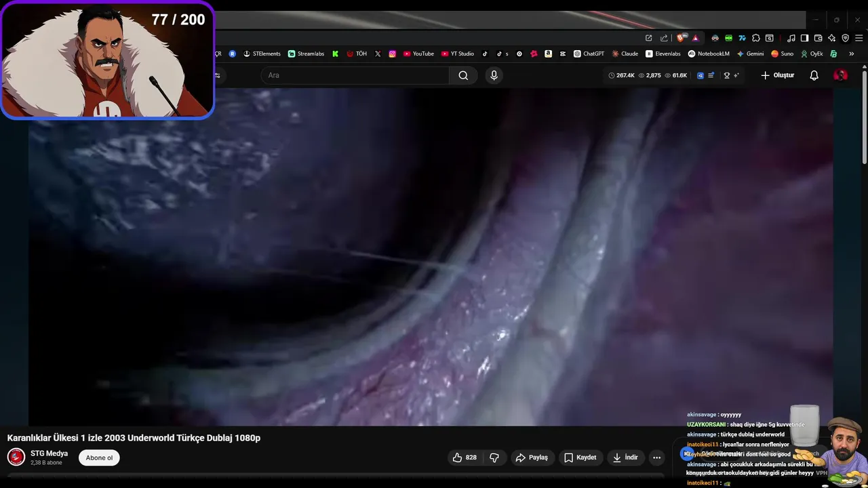The image size is (868, 488).
Task: Like the video (828 likes)
Action: (465, 457)
